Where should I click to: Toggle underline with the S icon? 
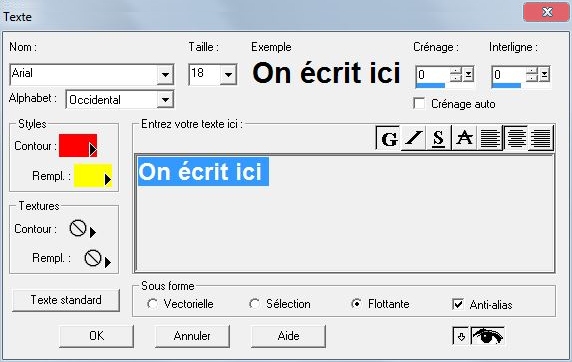[x=438, y=138]
